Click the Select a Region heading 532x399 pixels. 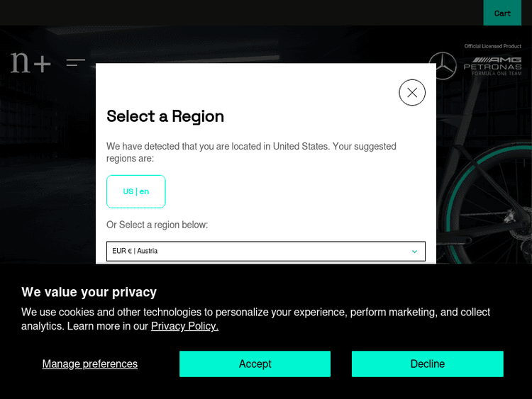[x=165, y=116]
